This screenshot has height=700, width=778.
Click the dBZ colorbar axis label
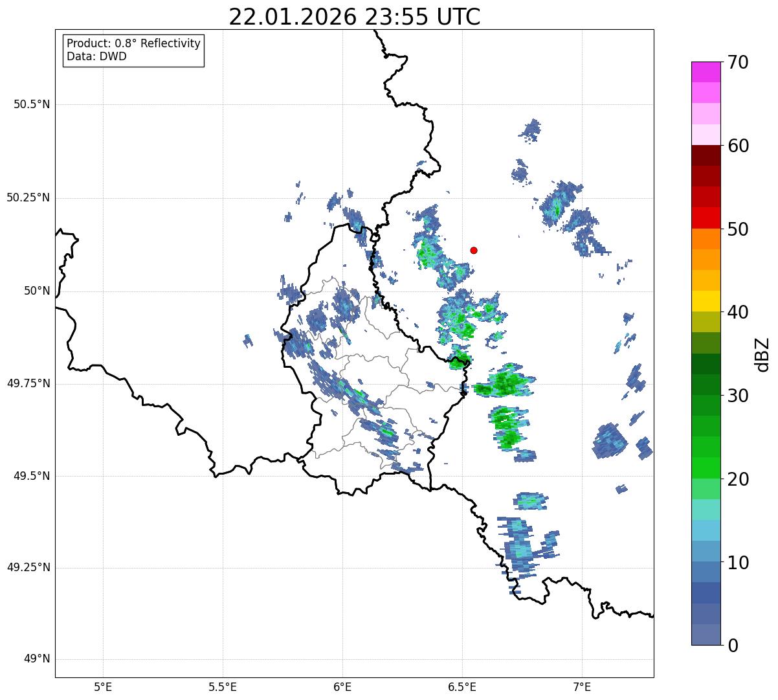pos(762,354)
